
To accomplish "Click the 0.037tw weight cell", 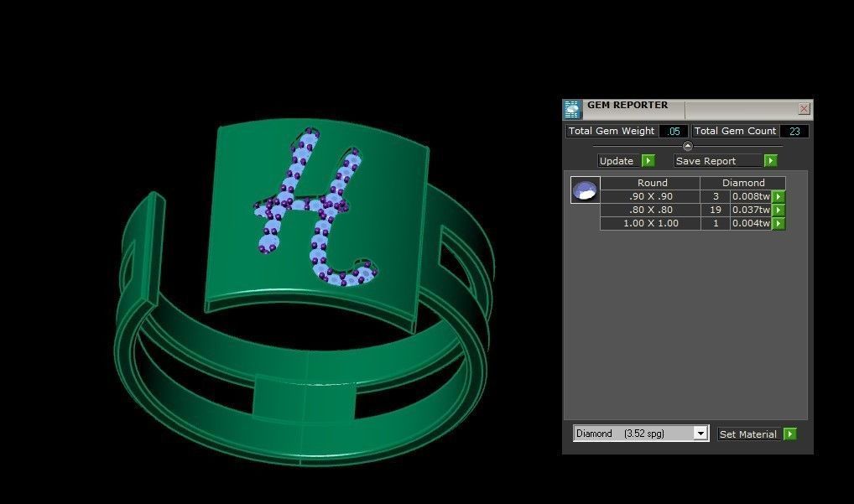I will pos(751,210).
